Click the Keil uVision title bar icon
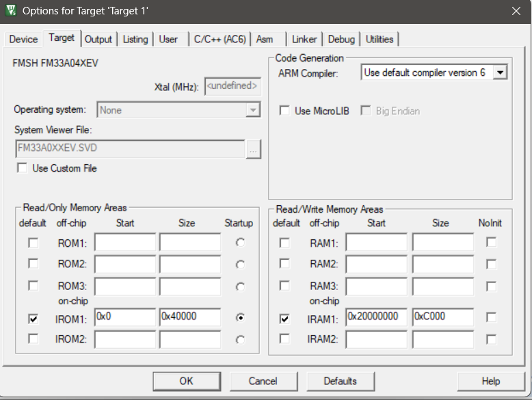 pos(12,11)
